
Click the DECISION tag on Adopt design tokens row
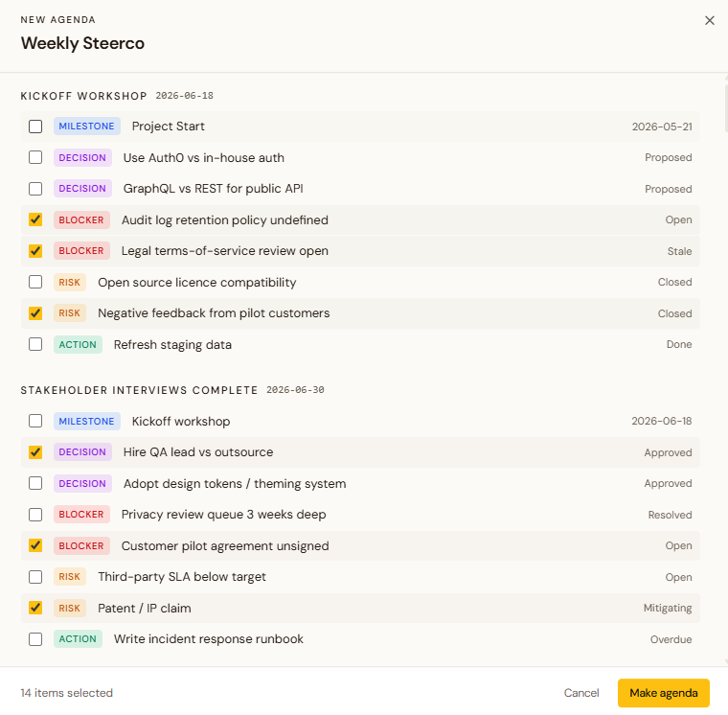82,483
